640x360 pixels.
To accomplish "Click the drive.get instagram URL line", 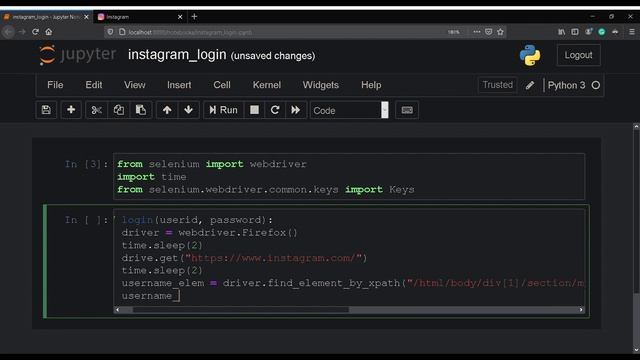I will coord(244,258).
